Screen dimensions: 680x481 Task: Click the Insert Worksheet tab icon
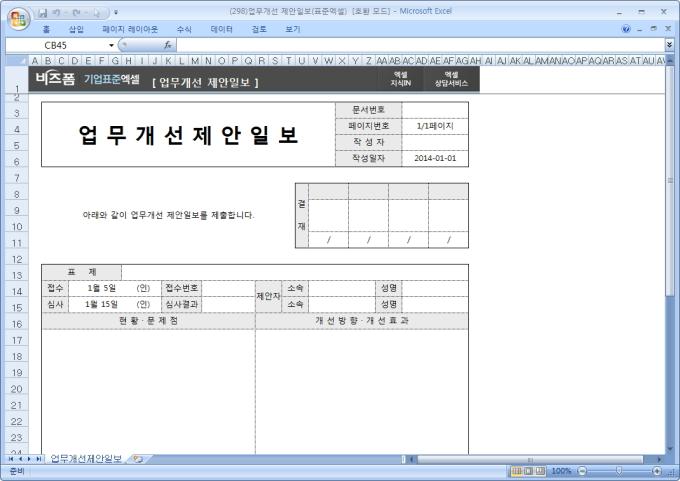tap(138, 459)
